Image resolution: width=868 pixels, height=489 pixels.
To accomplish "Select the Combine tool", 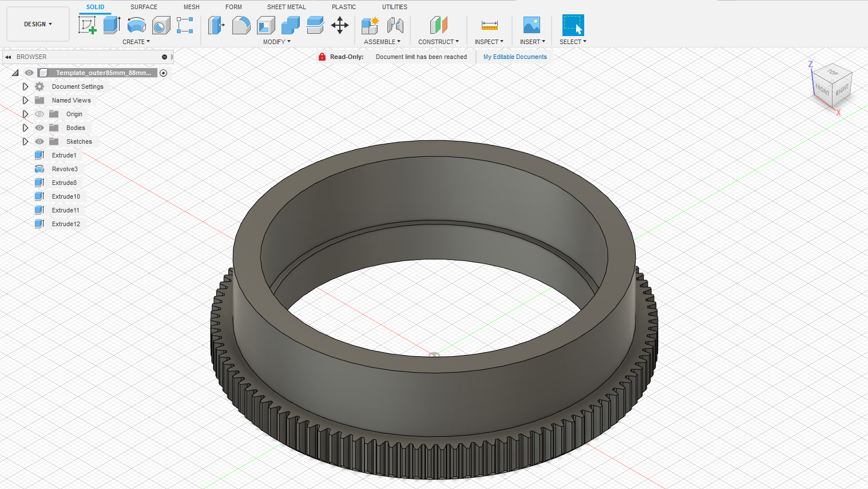I will (291, 25).
